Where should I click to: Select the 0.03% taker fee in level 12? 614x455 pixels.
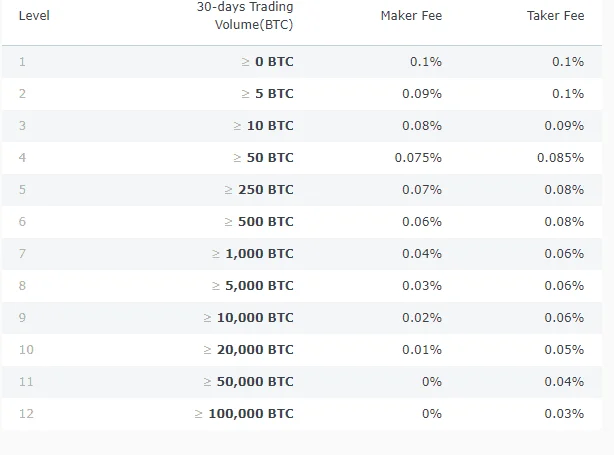(x=564, y=414)
